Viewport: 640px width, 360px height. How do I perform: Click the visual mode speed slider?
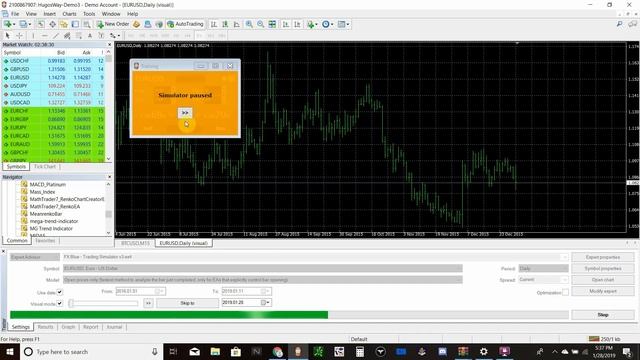(x=104, y=303)
